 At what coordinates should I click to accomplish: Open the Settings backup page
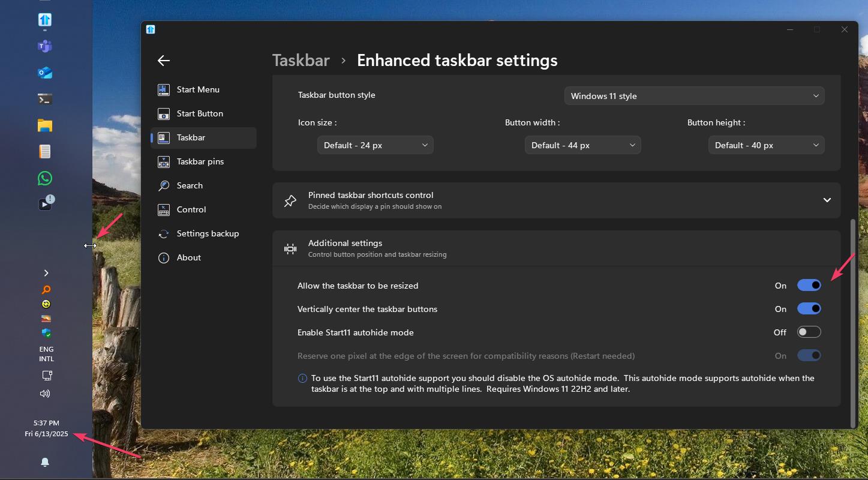tap(208, 233)
